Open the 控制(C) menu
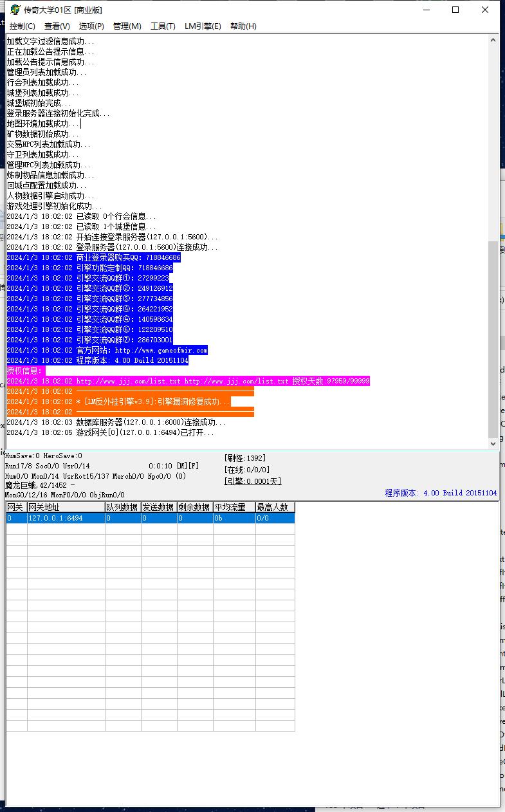This screenshot has height=812, width=505. tap(23, 26)
